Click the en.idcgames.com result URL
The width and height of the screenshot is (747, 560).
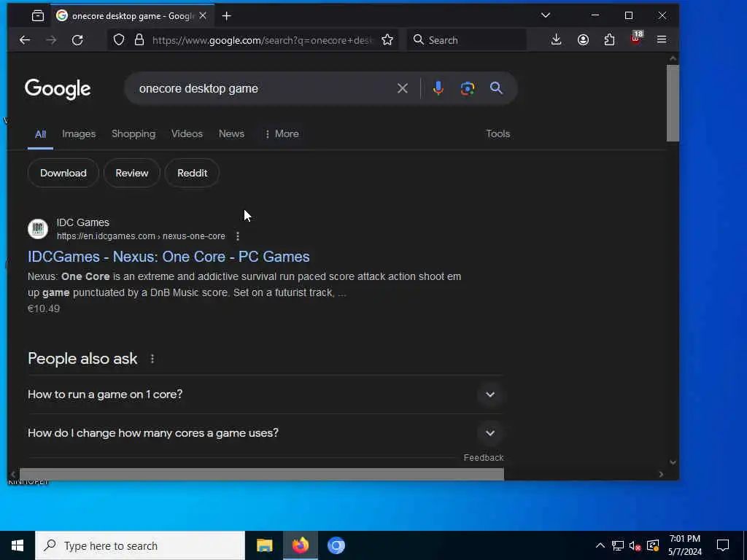pyautogui.click(x=141, y=236)
